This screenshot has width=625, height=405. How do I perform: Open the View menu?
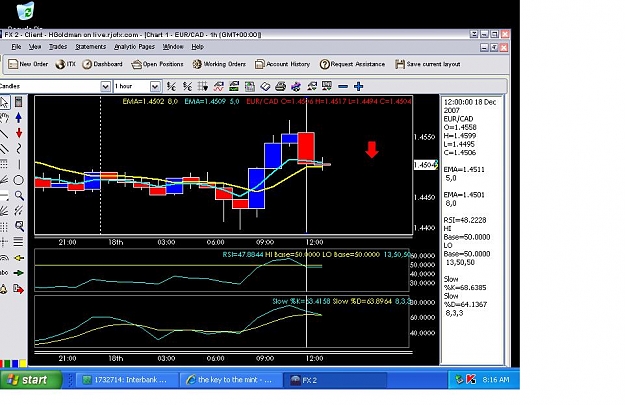click(35, 47)
